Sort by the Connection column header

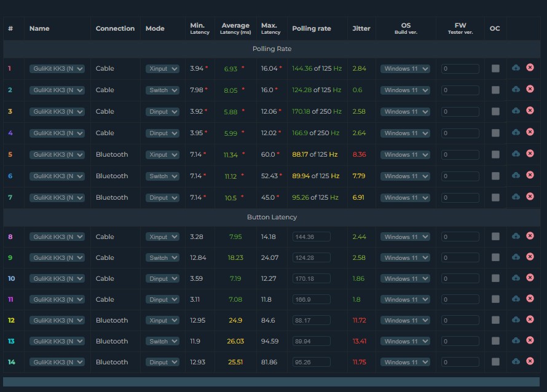coord(115,29)
